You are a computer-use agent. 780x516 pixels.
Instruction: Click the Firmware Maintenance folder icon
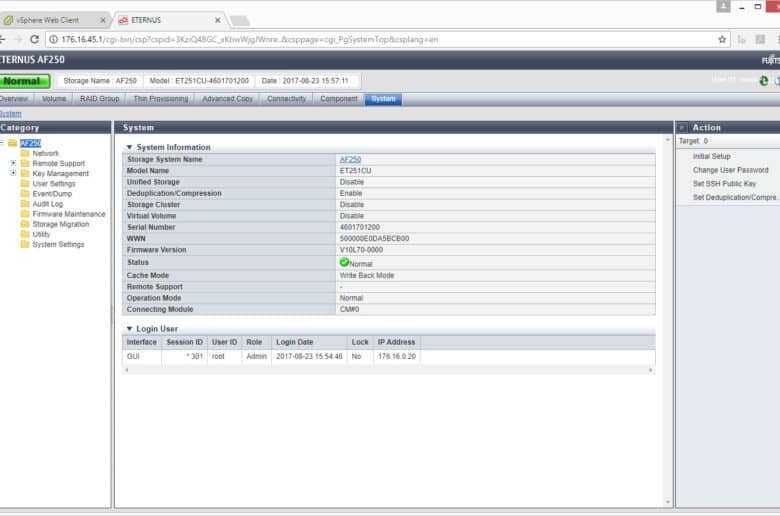(x=25, y=214)
